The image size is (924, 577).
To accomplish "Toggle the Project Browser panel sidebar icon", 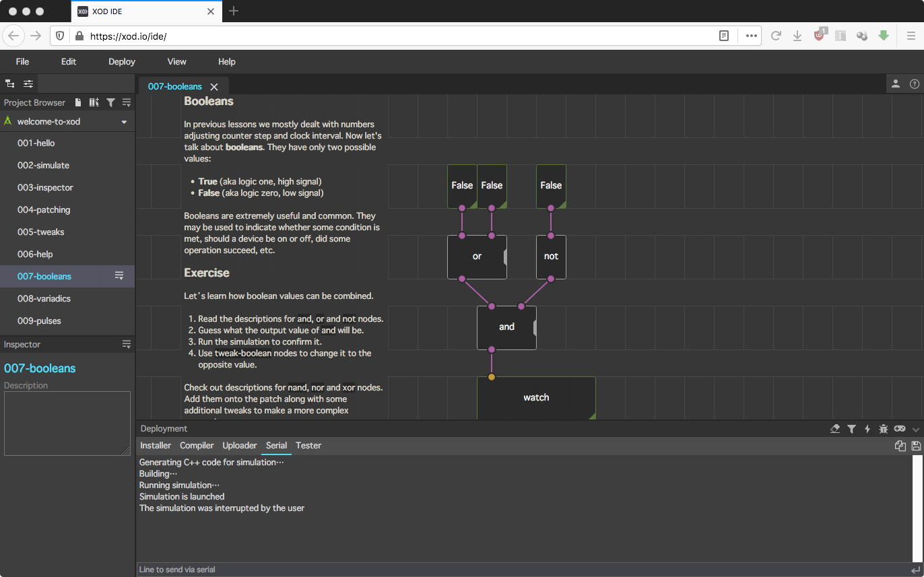I will [10, 83].
